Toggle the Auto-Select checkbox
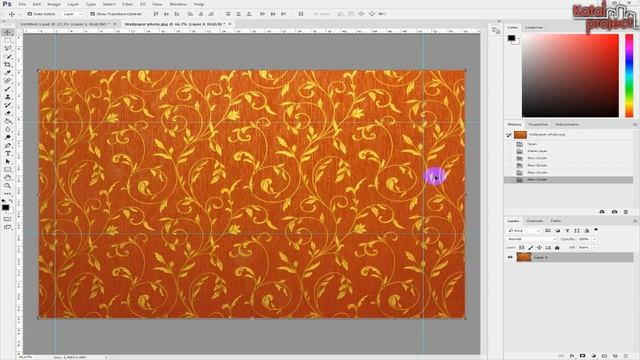640x360 pixels. [x=30, y=14]
